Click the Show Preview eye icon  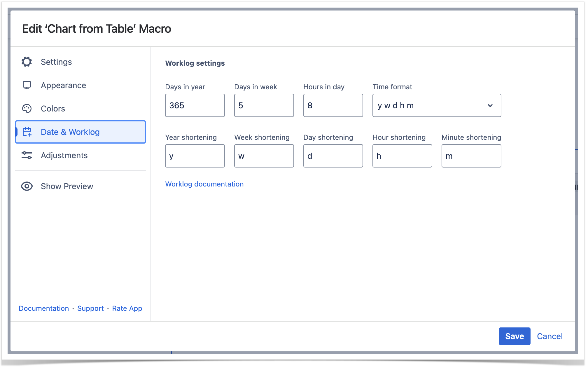[x=27, y=186]
